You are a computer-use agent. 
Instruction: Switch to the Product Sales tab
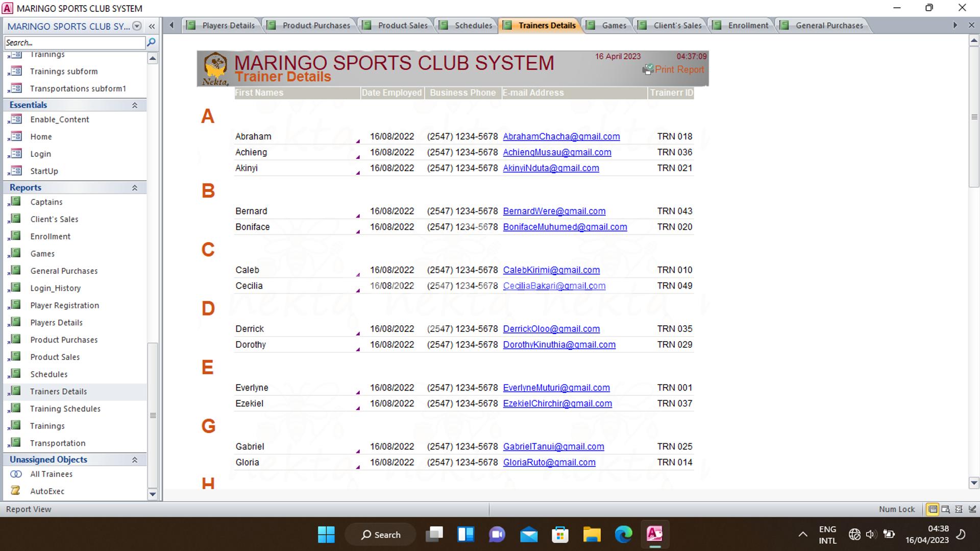click(x=402, y=25)
